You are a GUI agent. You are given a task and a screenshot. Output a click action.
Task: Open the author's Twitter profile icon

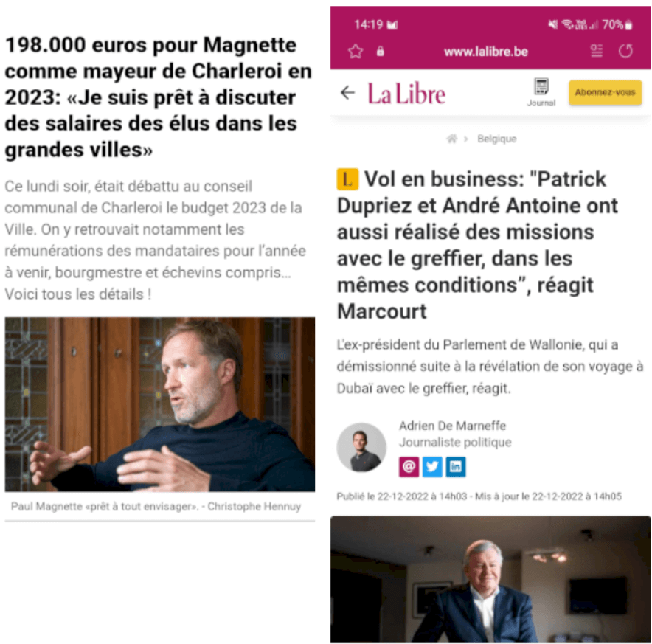pos(432,466)
